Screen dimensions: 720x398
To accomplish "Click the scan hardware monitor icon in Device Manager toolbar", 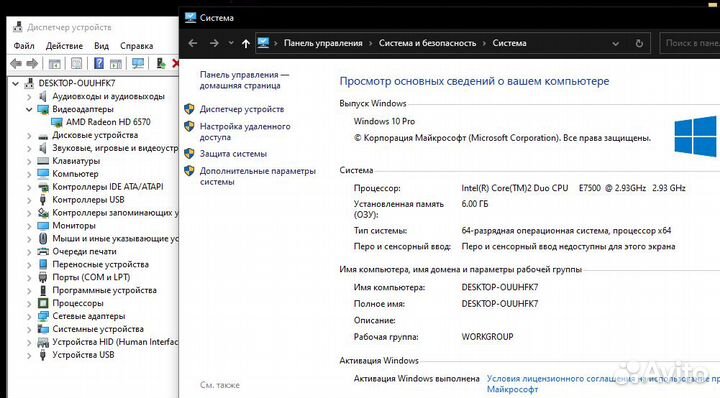I will coord(138,63).
